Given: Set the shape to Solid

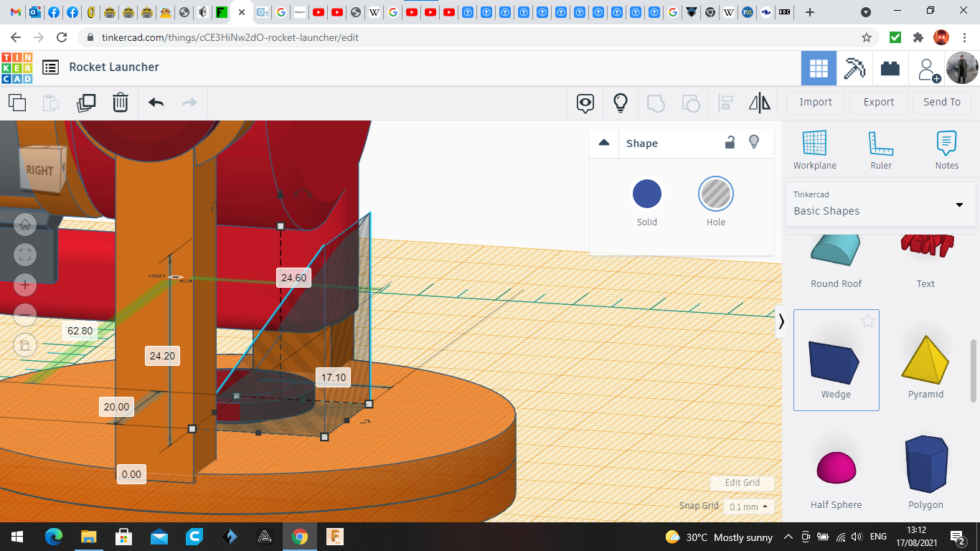Looking at the screenshot, I should [x=647, y=194].
